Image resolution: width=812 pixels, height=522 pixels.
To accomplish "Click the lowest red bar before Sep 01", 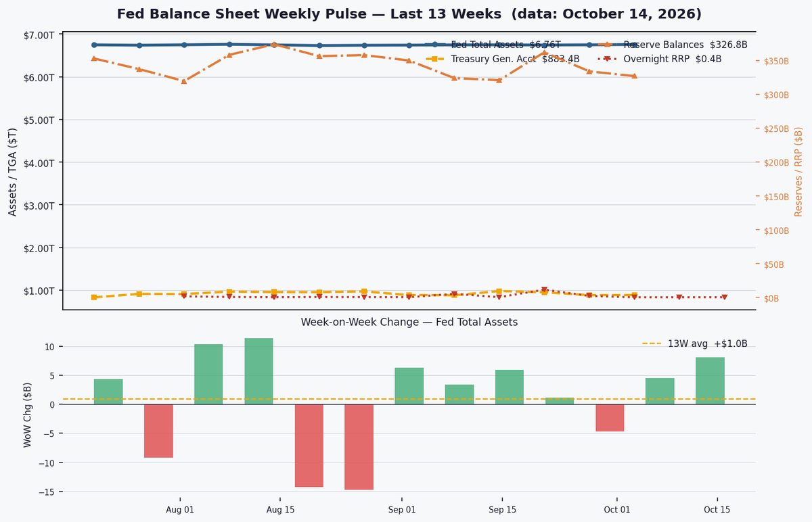I will coord(359,447).
